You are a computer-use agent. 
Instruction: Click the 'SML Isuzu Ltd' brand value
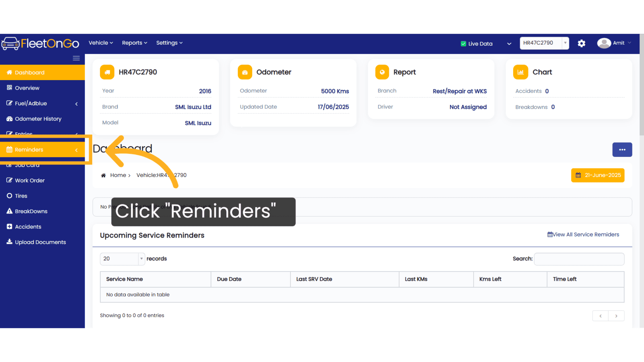click(x=193, y=107)
